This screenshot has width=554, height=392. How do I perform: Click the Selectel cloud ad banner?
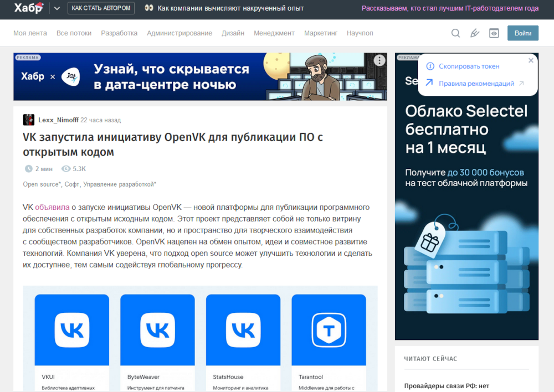click(x=466, y=221)
